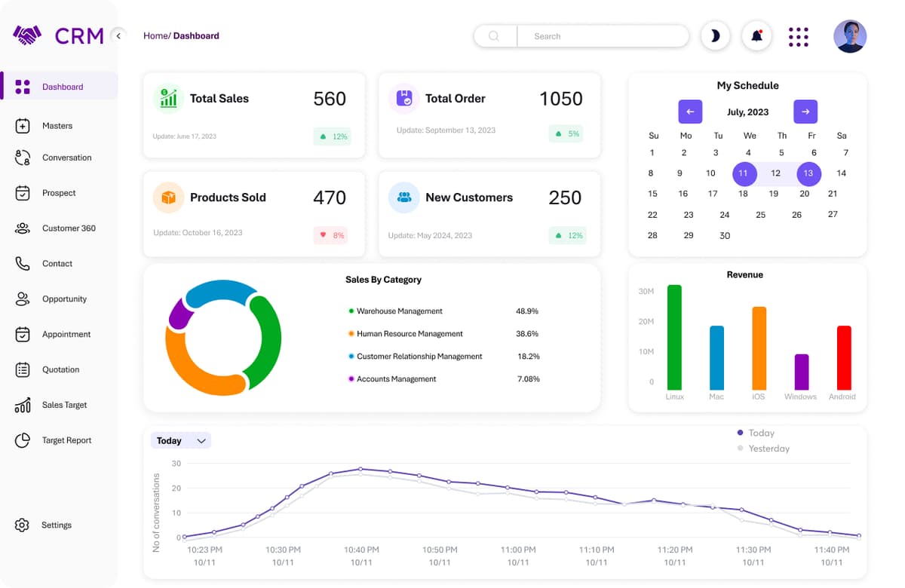Toggle the Yesterday data series
The image size is (905, 588).
740,449
